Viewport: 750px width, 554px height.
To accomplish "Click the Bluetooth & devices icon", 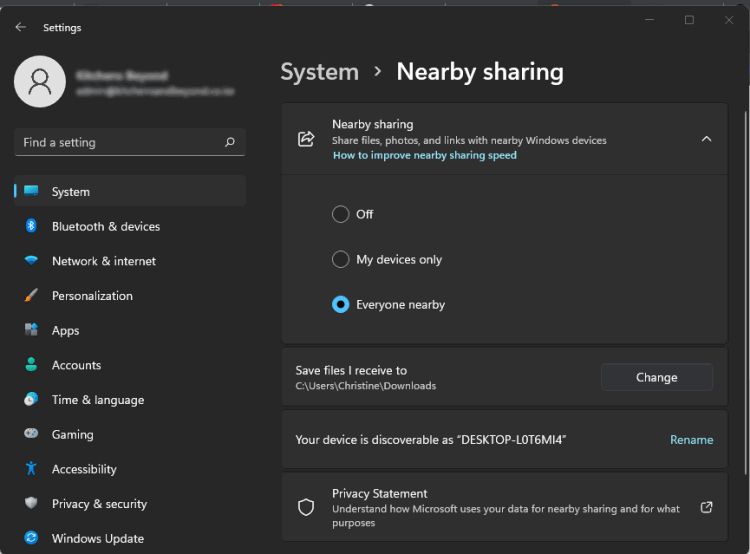I will (31, 226).
